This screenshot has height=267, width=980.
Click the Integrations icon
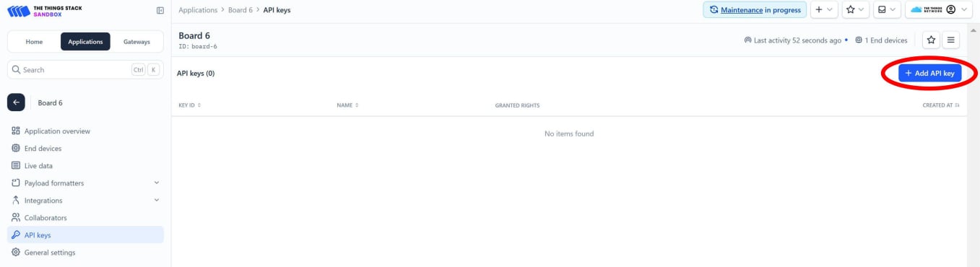tap(16, 201)
